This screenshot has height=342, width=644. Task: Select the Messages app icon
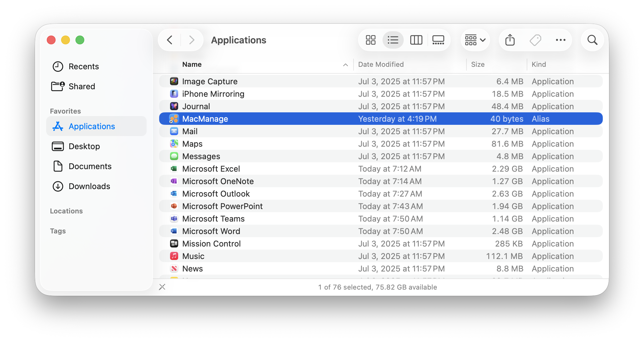pos(174,156)
